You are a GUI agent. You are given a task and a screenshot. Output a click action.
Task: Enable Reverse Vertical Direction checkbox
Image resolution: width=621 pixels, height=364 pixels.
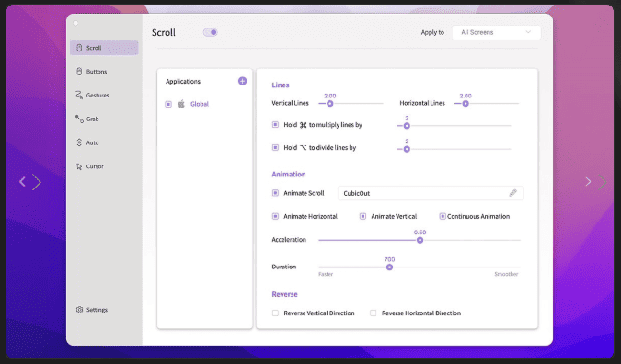[x=275, y=313]
